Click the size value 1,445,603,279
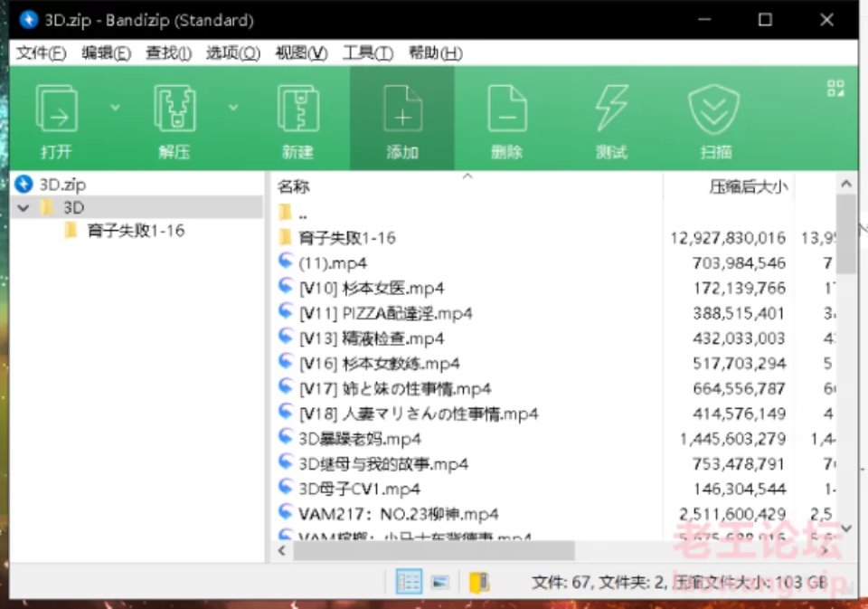This screenshot has width=868, height=609. point(733,439)
